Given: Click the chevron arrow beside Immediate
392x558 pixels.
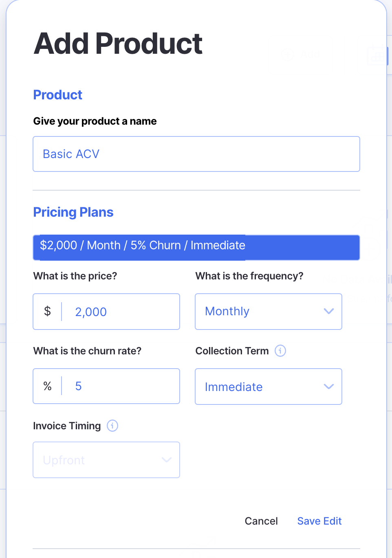Looking at the screenshot, I should pos(329,387).
